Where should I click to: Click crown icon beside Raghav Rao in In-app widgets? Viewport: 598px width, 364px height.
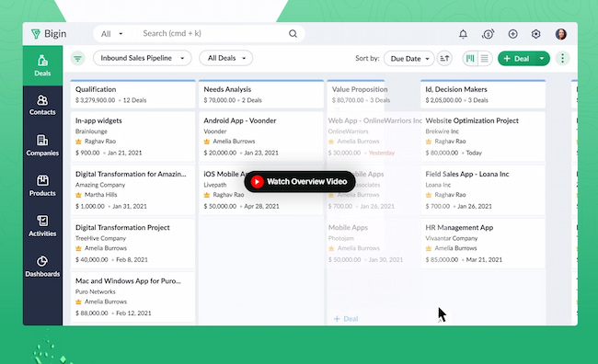[78, 142]
